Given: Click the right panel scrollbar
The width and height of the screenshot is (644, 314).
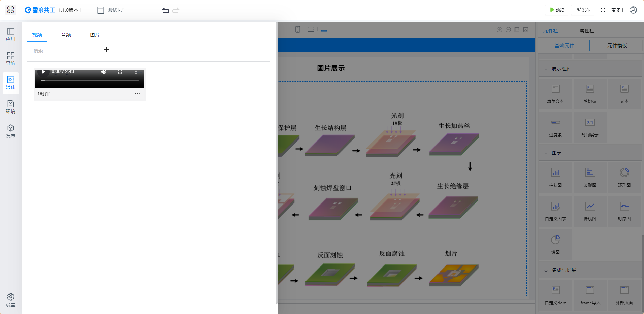Looking at the screenshot, I should [643, 273].
